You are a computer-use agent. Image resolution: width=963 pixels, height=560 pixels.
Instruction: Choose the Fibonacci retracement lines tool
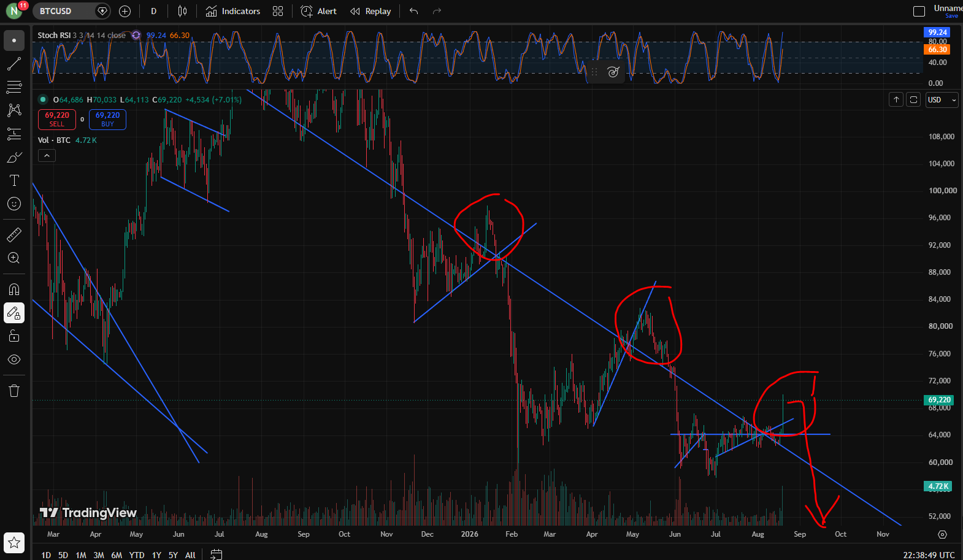[x=14, y=87]
